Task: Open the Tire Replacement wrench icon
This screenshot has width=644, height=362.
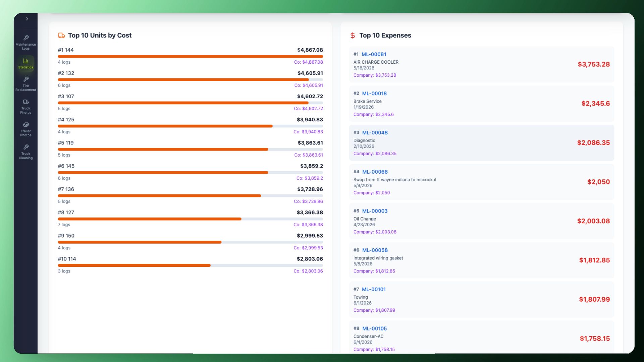Action: [x=26, y=79]
